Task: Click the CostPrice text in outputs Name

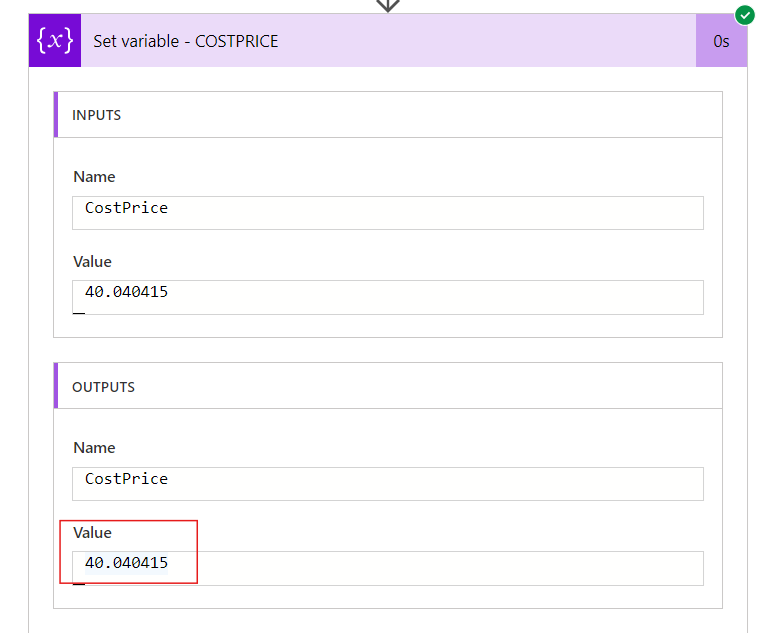Action: pos(126,479)
